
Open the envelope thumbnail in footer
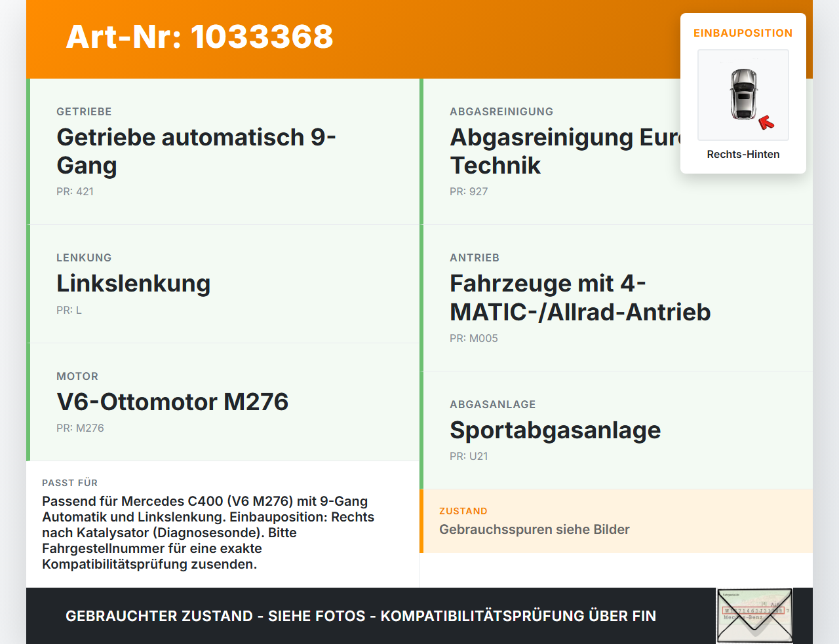[754, 616]
